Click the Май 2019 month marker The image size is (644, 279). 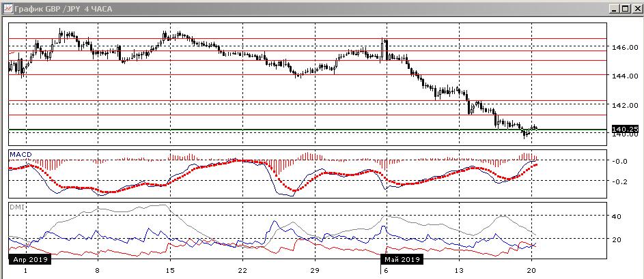[x=402, y=259]
